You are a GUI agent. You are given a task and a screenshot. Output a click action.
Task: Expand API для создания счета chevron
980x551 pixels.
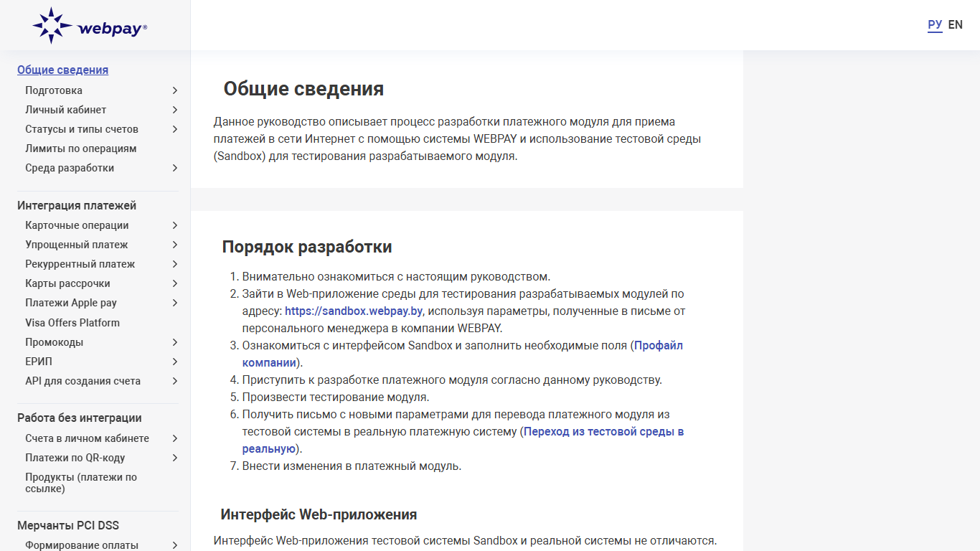[x=174, y=381]
